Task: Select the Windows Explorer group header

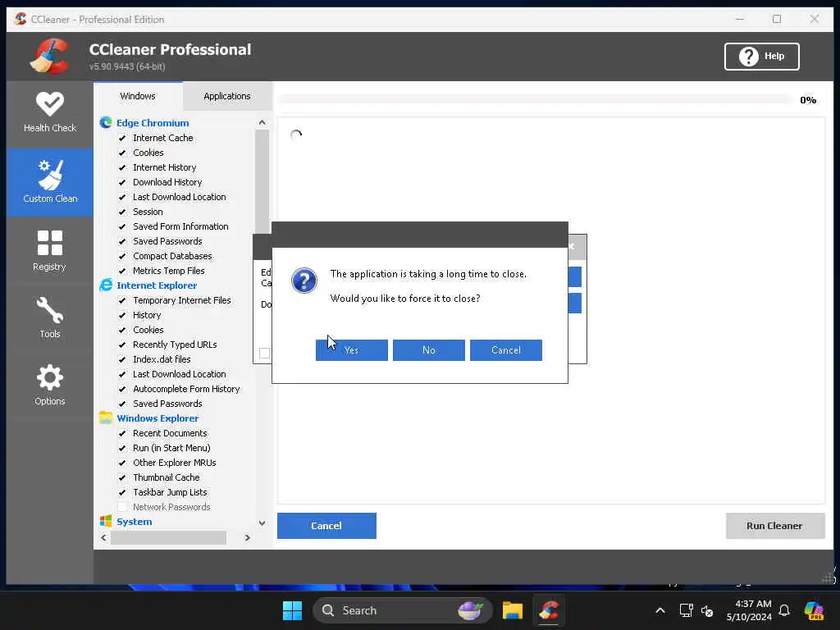Action: coord(157,418)
